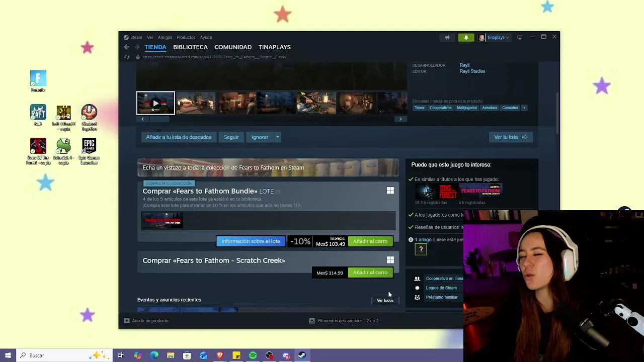Viewport: 644px width, 362px height.
Task: Open the Rayll developer link
Action: point(464,65)
